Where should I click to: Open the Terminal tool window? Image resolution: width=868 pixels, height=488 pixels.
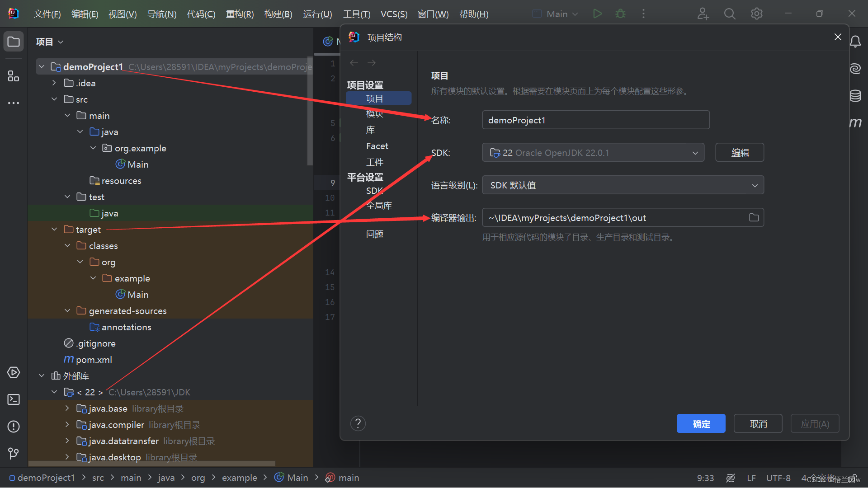tap(14, 400)
